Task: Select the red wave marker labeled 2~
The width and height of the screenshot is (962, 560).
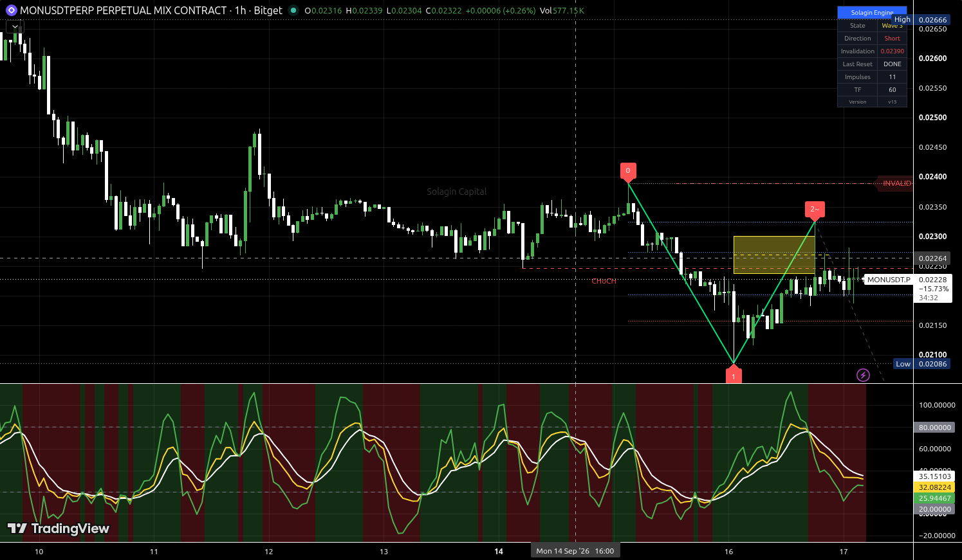Action: click(815, 210)
